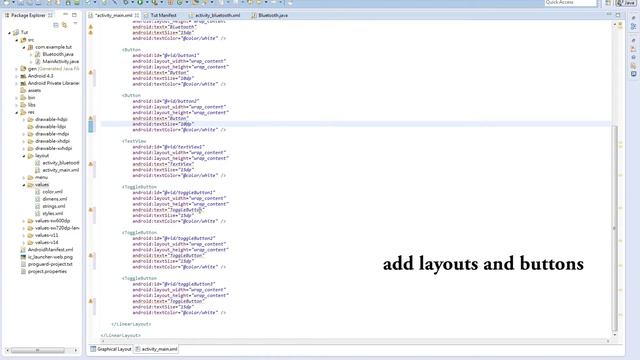Select the values folder
The width and height of the screenshot is (640, 360).
click(38, 184)
